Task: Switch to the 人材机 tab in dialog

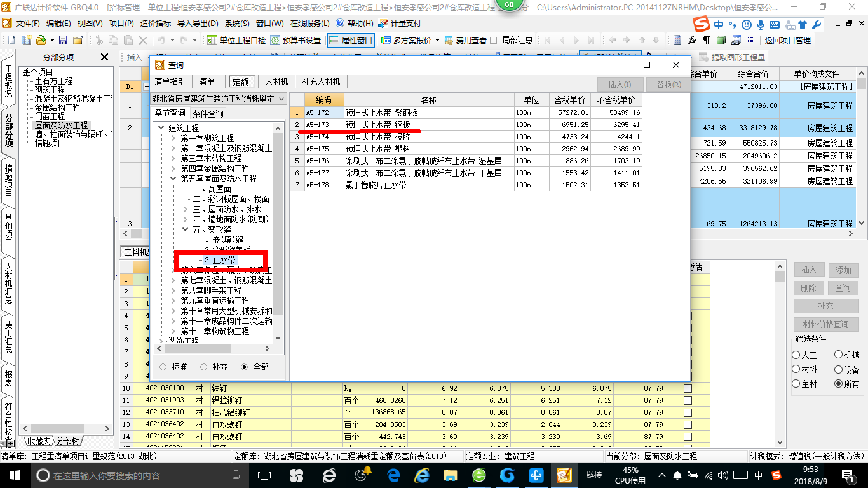Action: point(276,82)
